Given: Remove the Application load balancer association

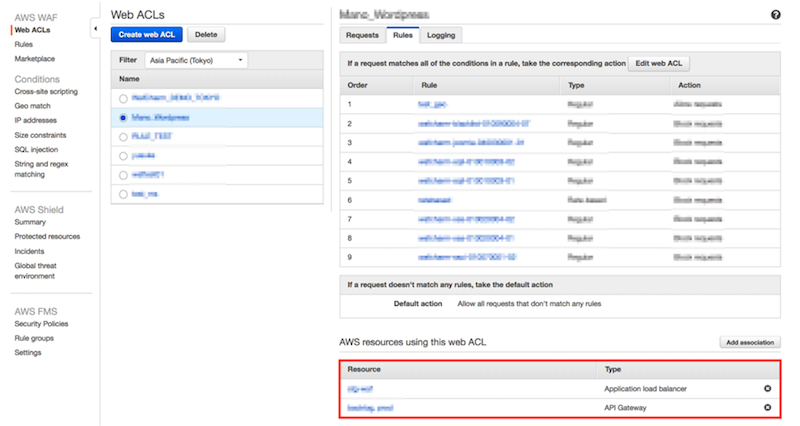Looking at the screenshot, I should (767, 387).
